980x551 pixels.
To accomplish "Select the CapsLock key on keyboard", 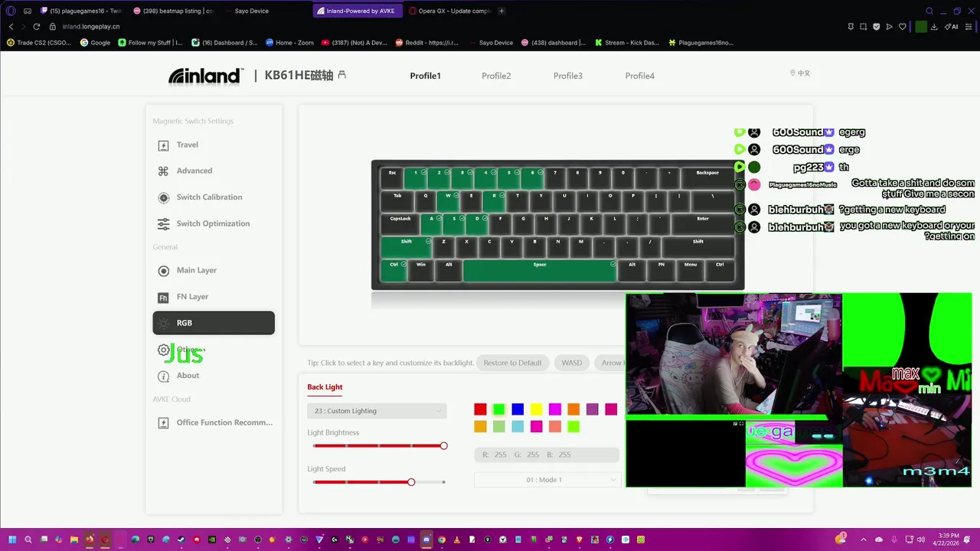I will click(x=400, y=223).
